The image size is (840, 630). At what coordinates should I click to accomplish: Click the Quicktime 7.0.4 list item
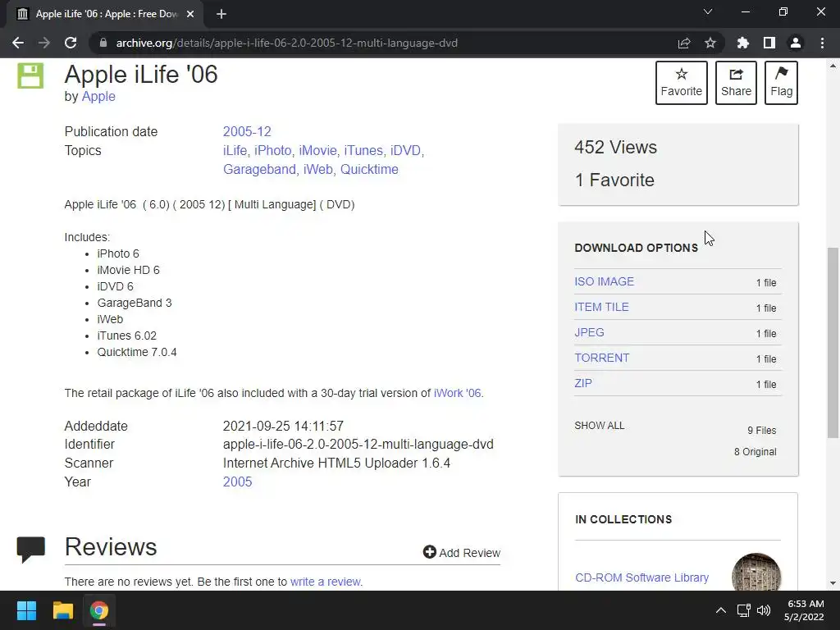point(137,352)
